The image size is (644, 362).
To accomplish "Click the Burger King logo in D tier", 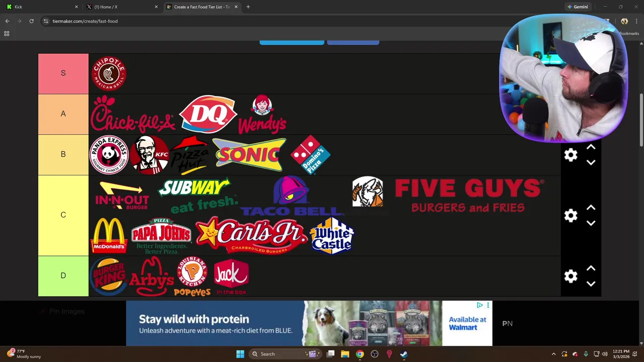I will 109,276.
